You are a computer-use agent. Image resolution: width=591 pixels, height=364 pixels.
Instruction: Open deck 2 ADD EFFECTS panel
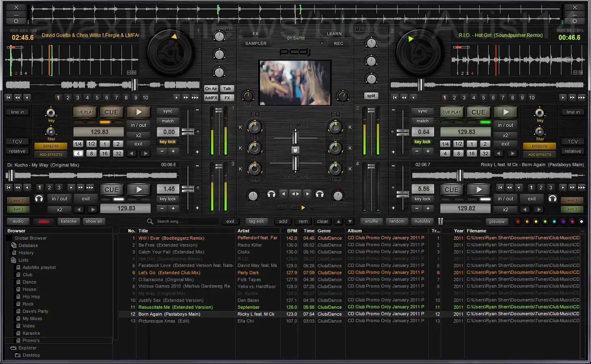coord(540,154)
